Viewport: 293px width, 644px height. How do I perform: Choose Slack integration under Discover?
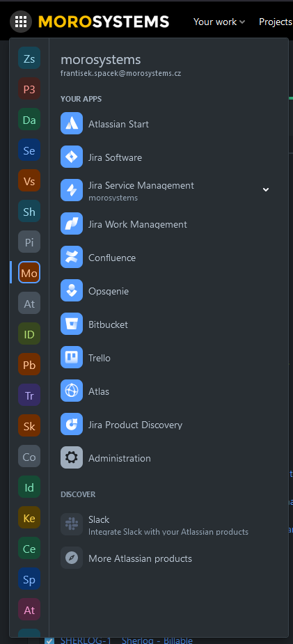[x=168, y=524]
